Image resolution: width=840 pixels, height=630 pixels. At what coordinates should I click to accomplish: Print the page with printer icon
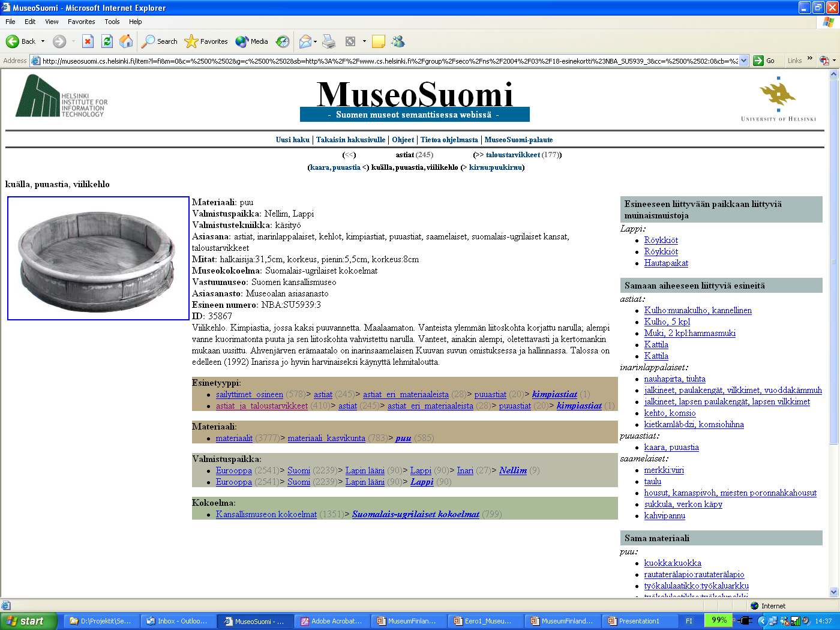(329, 41)
